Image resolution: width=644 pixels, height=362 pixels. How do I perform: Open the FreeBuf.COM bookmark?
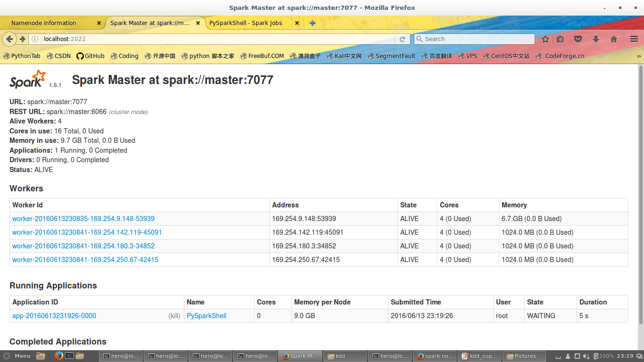262,56
